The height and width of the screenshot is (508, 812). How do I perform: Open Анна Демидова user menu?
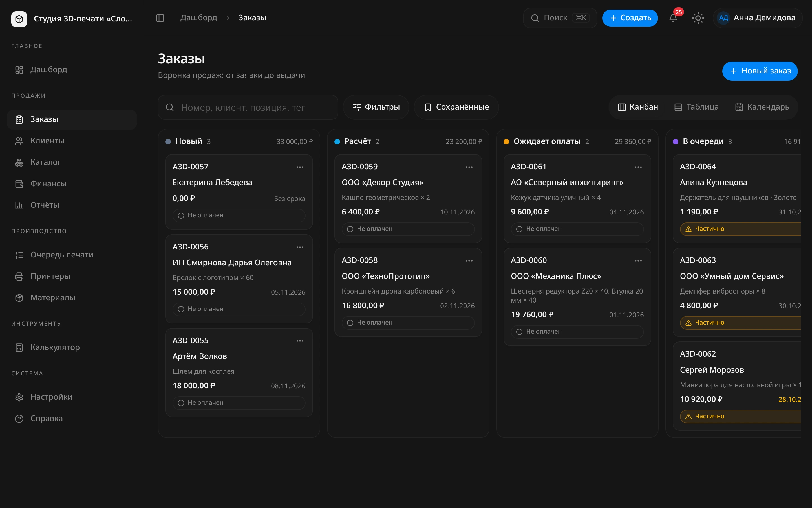pos(757,18)
